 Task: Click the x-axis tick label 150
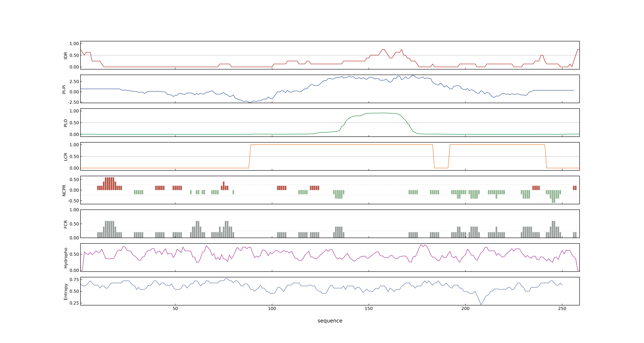tap(369, 309)
